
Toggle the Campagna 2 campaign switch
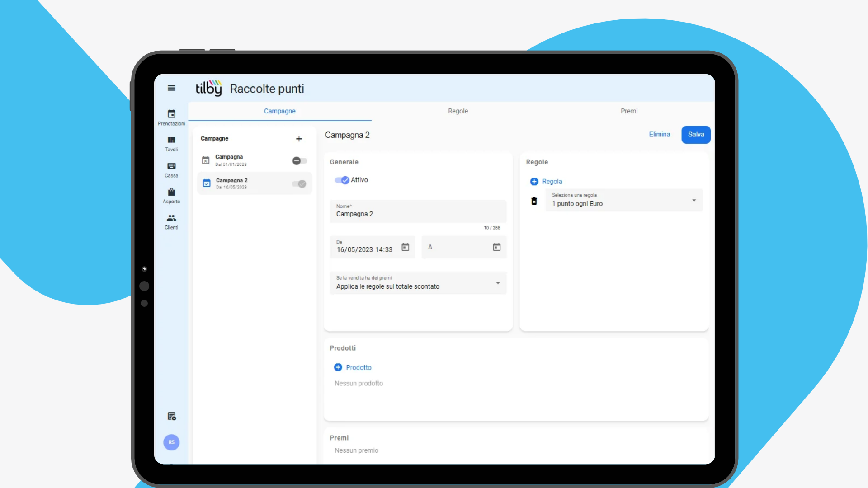click(299, 184)
